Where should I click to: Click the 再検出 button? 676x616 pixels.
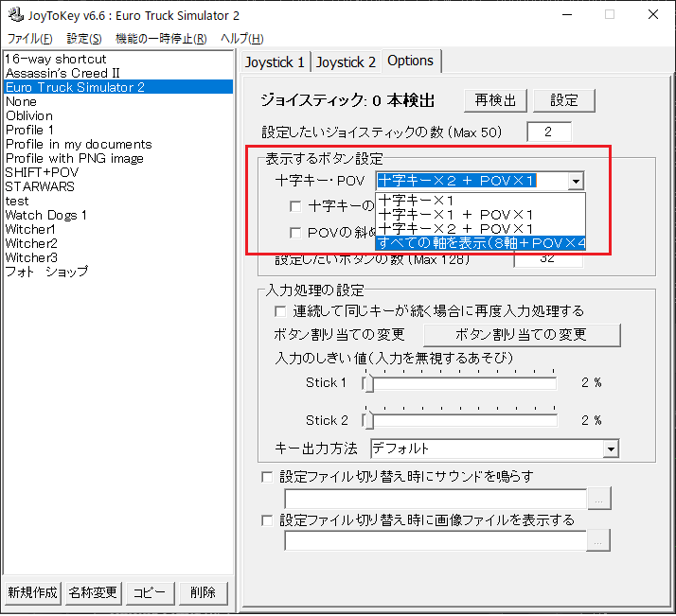[495, 100]
